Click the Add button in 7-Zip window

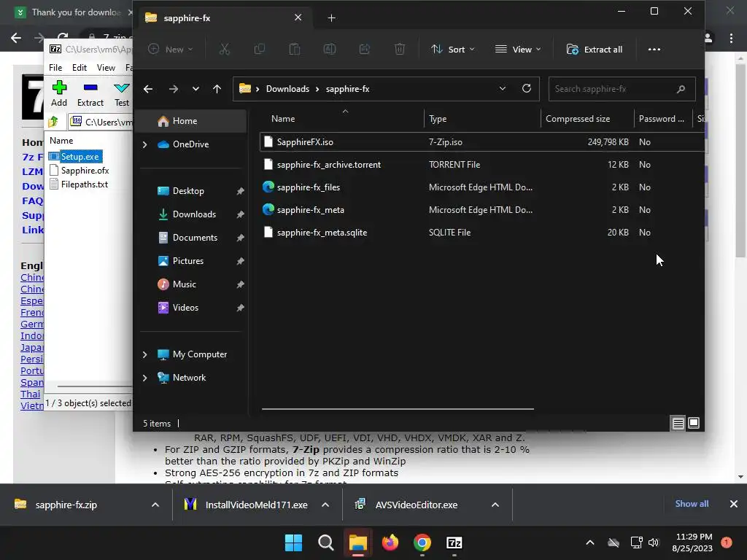coord(59,93)
